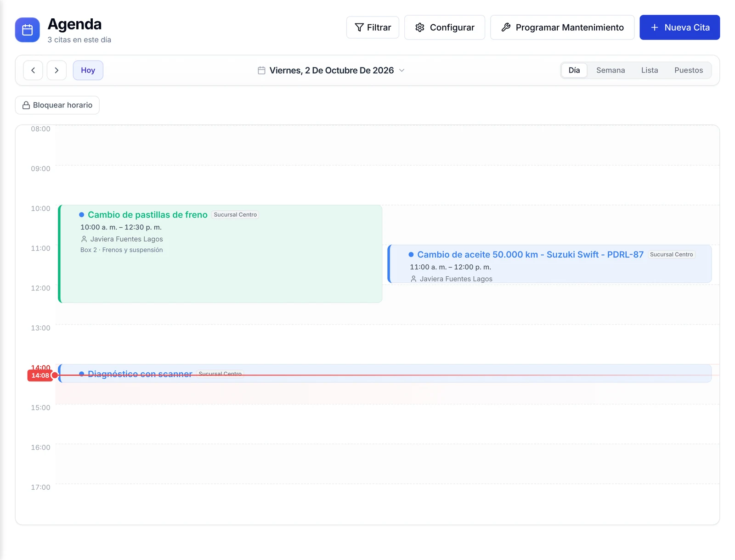The height and width of the screenshot is (560, 735).
Task: Select the Día view tab
Action: 574,70
